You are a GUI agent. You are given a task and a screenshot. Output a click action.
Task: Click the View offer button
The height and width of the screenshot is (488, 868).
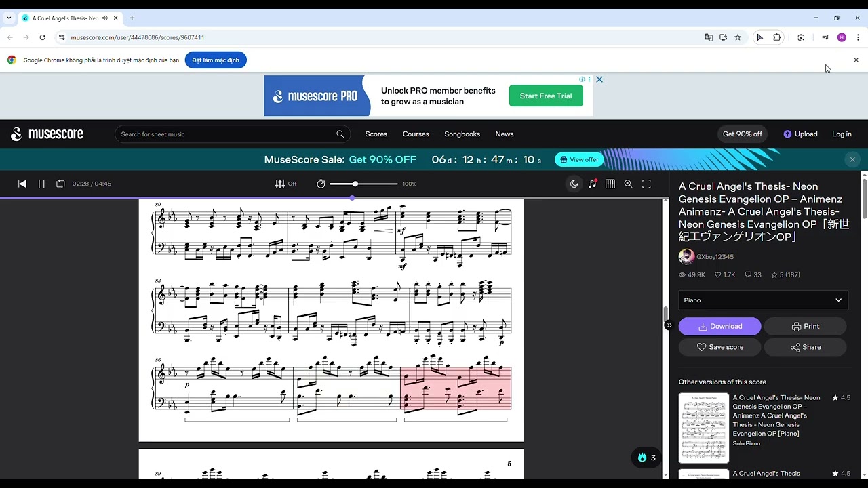point(579,160)
